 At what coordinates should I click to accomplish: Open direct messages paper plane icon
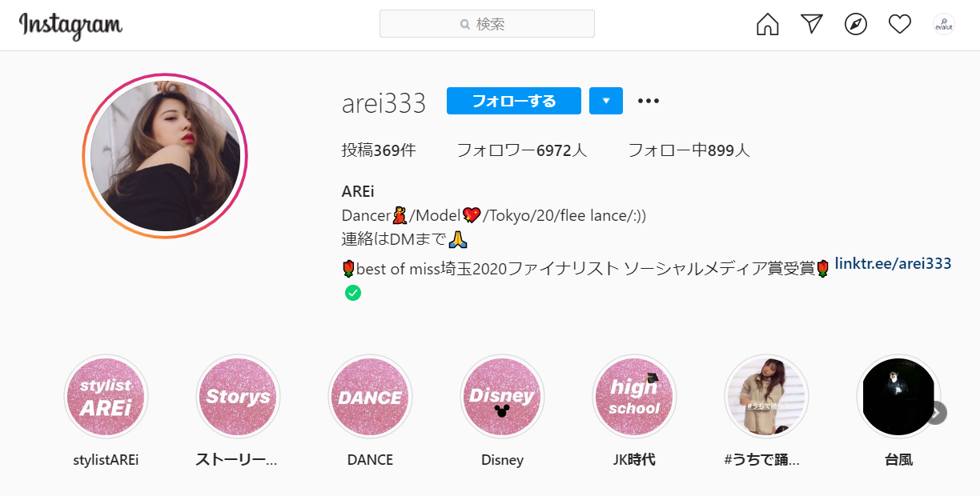click(x=812, y=24)
